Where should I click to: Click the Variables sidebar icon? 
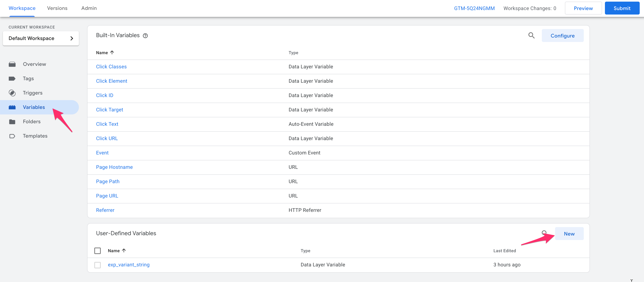(x=12, y=107)
